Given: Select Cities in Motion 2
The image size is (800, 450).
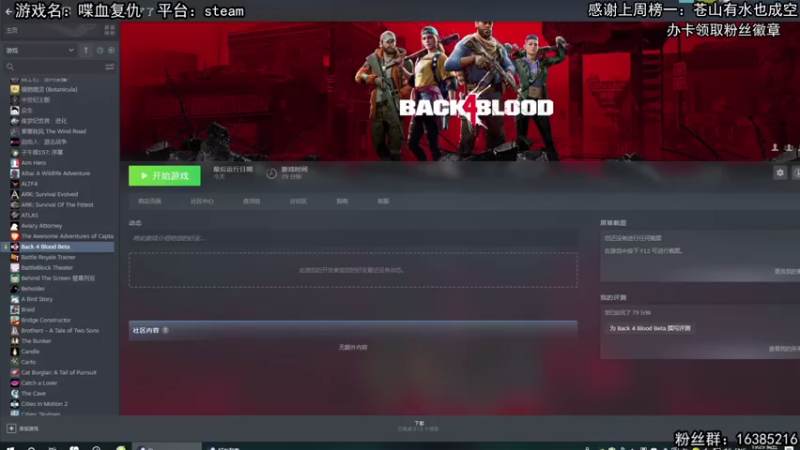Looking at the screenshot, I should (x=44, y=404).
